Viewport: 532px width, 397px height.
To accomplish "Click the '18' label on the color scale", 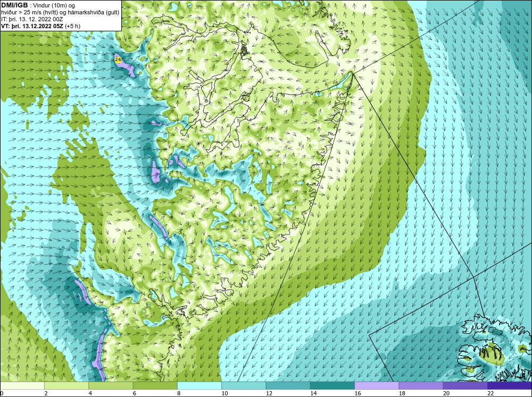I will coord(402,393).
